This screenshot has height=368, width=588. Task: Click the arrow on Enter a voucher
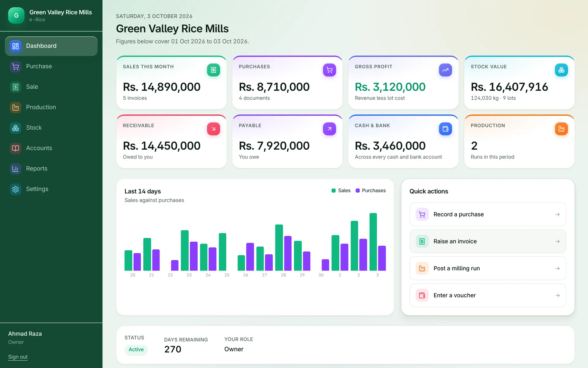coord(557,295)
